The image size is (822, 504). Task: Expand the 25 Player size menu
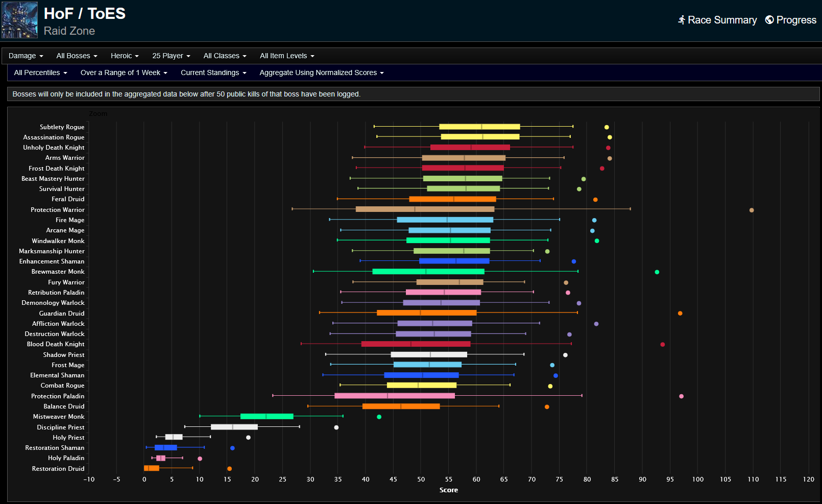tap(171, 56)
